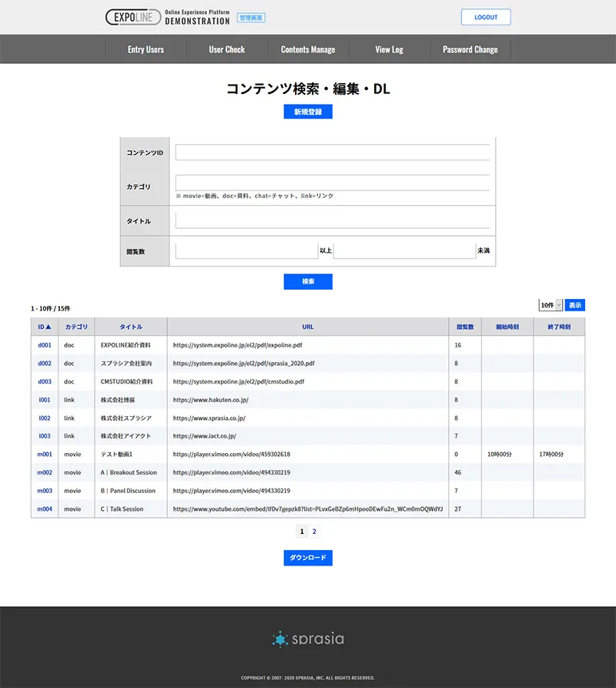This screenshot has height=688, width=616.
Task: Sort by the 終了時刻 column header
Action: (x=559, y=327)
